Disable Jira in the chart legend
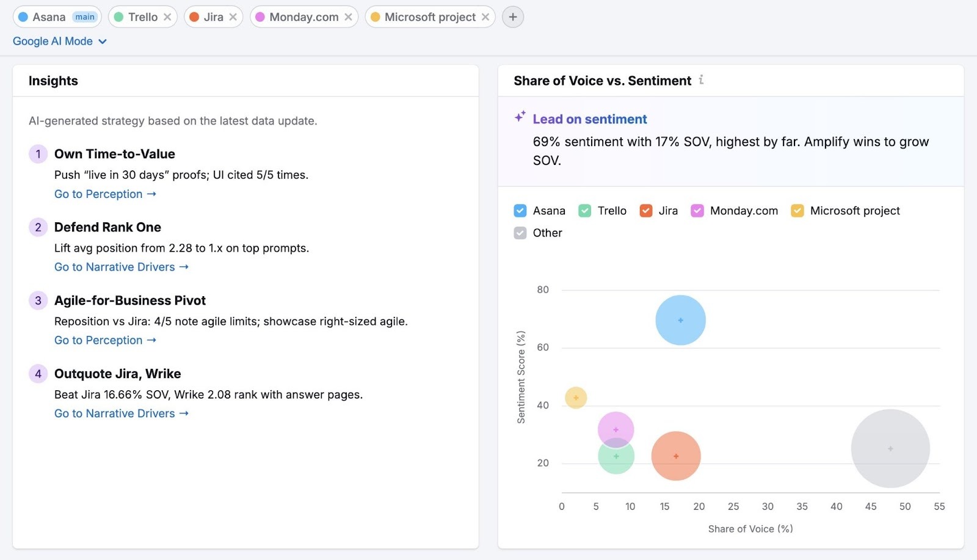The width and height of the screenshot is (977, 560). point(645,210)
